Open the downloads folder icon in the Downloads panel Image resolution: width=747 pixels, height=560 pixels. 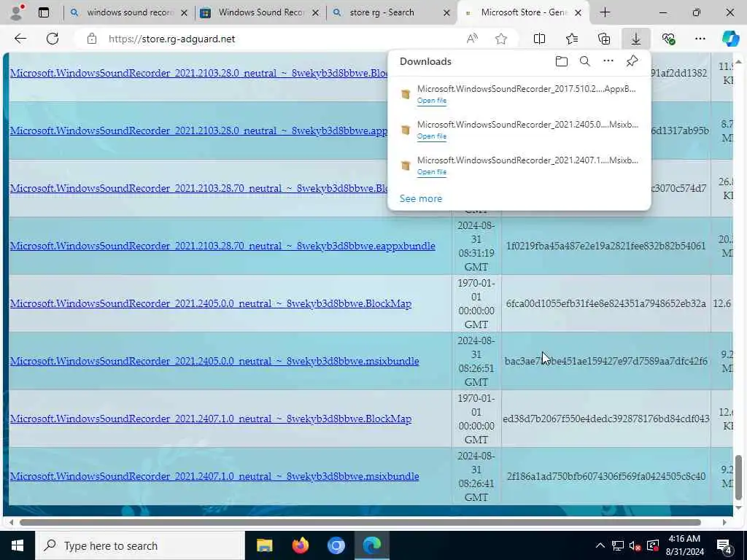point(561,61)
